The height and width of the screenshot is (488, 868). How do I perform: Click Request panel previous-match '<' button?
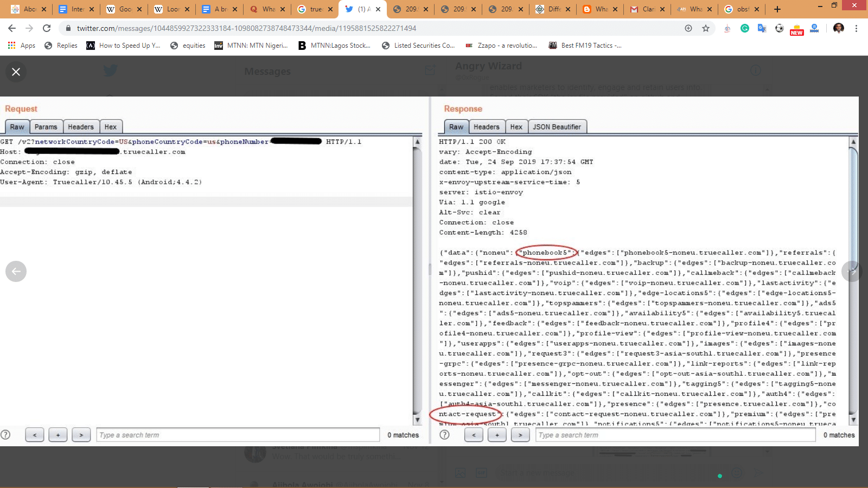(x=35, y=435)
